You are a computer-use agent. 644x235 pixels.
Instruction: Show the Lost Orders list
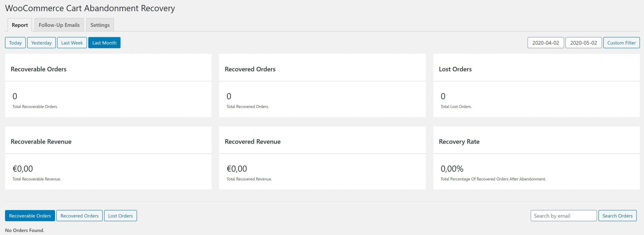120,216
